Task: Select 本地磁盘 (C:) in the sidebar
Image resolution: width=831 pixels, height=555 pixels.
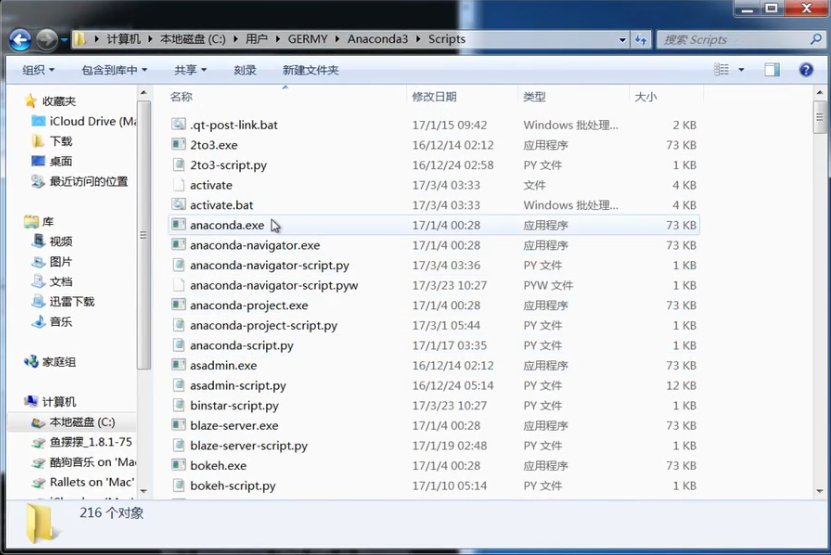Action: tap(73, 422)
